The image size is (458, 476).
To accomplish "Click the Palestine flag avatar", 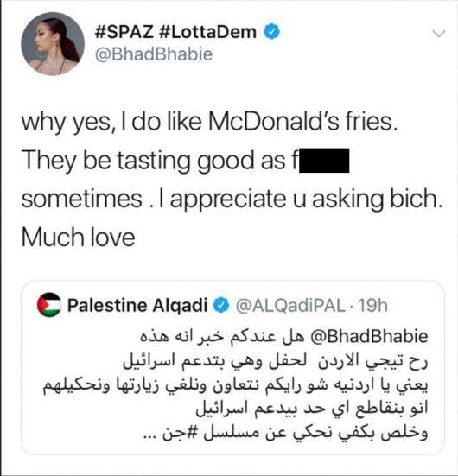I will 49,305.
